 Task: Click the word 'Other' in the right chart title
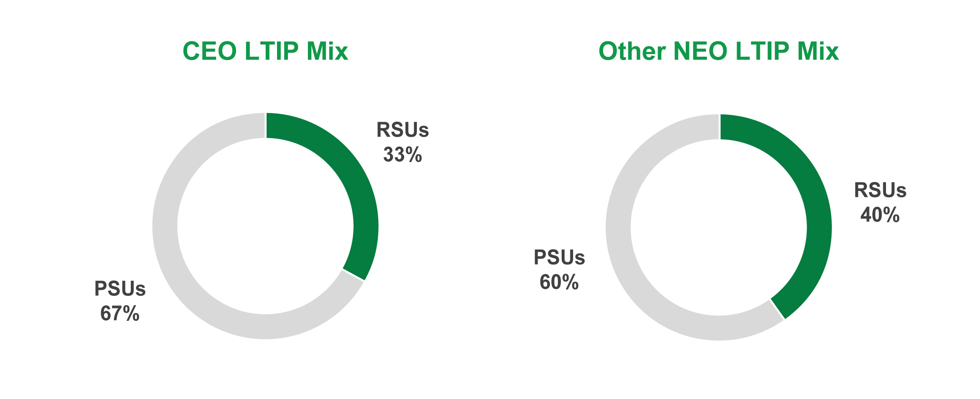(x=632, y=51)
